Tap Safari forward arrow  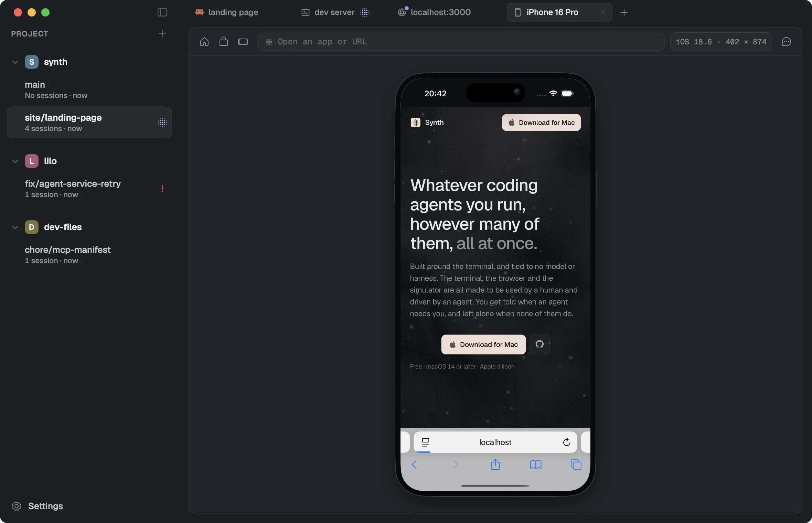click(455, 465)
